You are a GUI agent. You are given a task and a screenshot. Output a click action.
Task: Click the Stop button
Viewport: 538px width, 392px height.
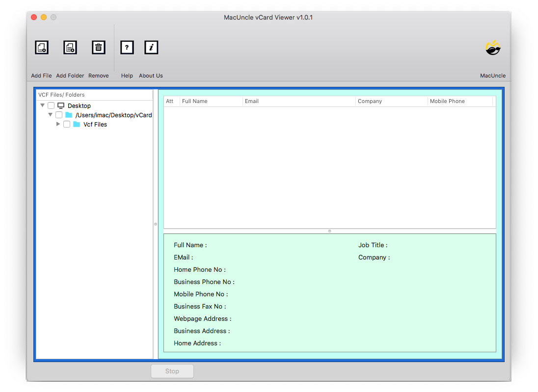coord(172,371)
